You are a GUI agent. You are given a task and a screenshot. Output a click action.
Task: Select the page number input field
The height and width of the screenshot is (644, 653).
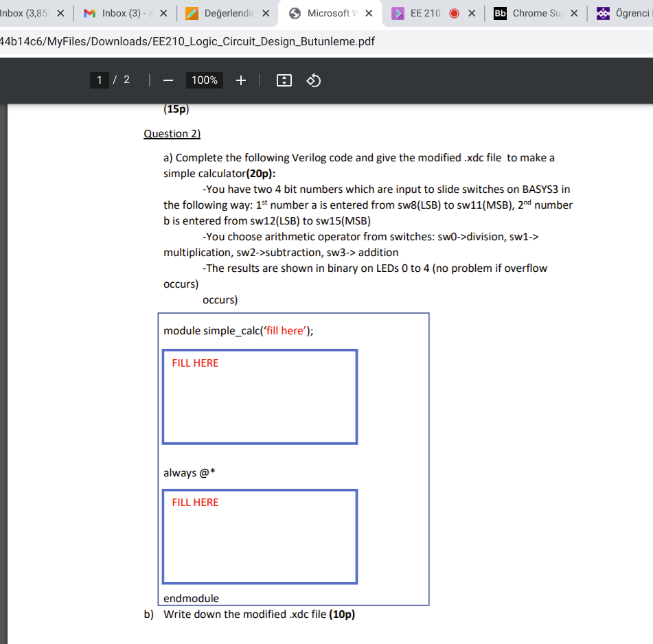99,80
